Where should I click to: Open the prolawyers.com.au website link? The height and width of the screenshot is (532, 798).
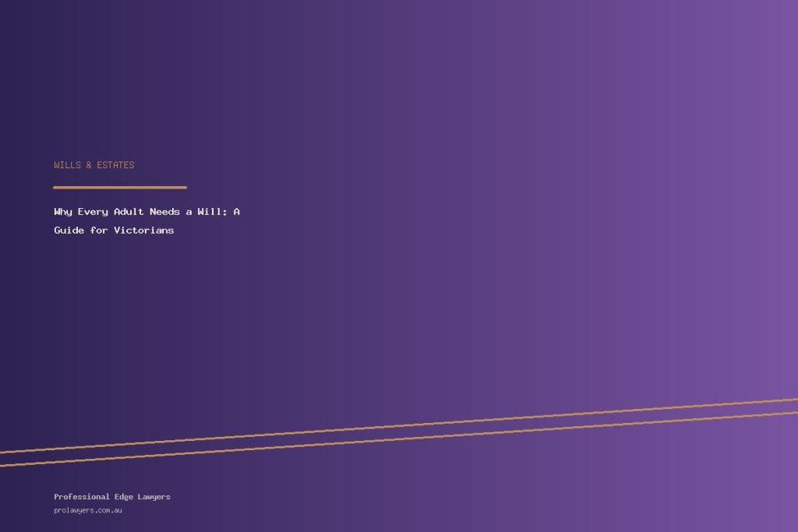(x=88, y=511)
